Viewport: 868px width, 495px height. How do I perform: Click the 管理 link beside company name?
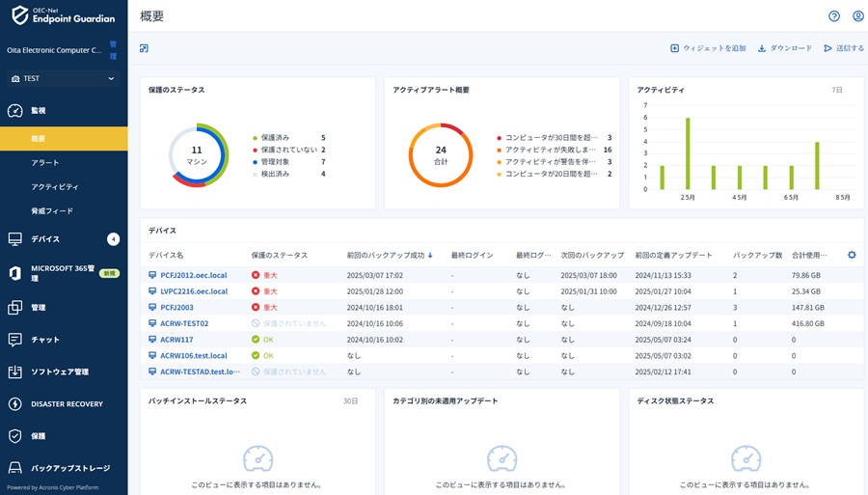pos(113,50)
